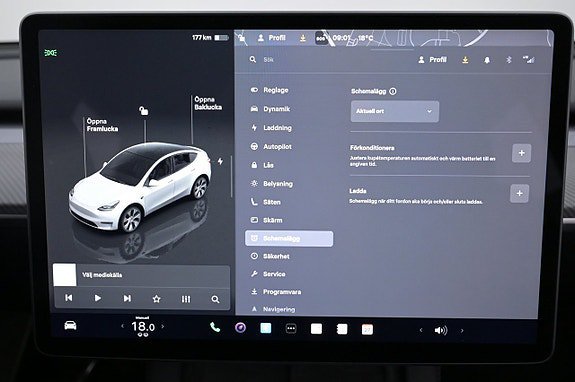The width and height of the screenshot is (575, 382).
Task: Open the media equalizer icon
Action: click(186, 299)
